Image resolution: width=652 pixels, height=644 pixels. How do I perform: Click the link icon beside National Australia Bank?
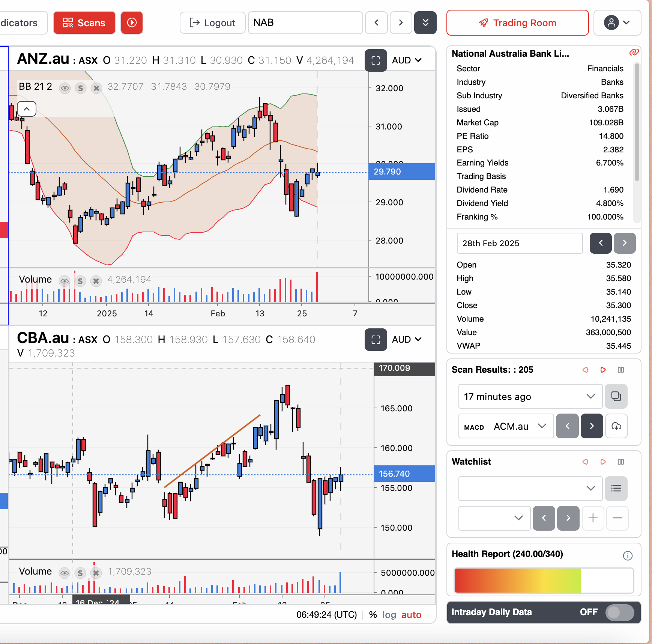pyautogui.click(x=634, y=53)
